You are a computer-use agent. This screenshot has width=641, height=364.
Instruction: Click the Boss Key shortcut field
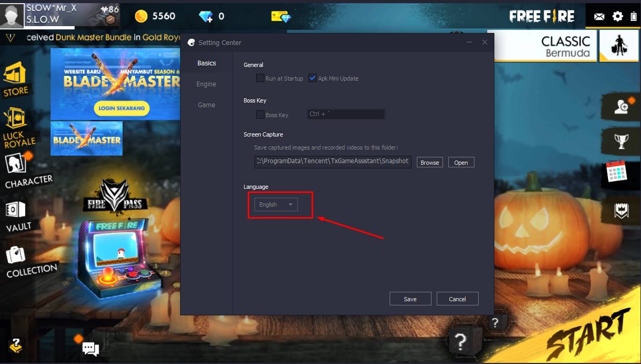[346, 114]
